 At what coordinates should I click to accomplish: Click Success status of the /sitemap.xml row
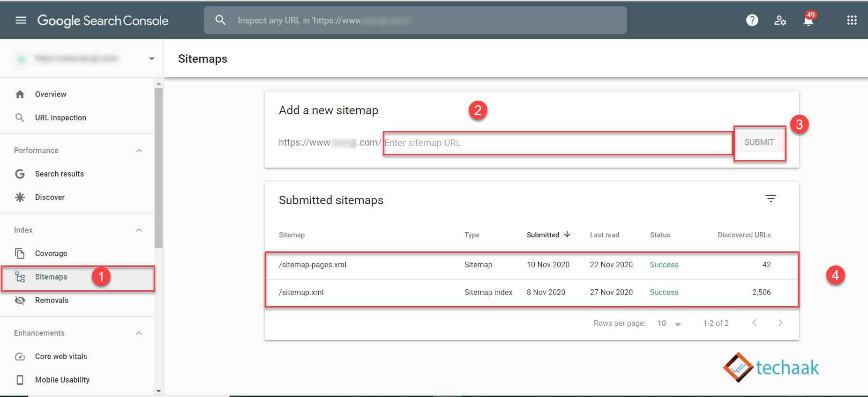[664, 292]
